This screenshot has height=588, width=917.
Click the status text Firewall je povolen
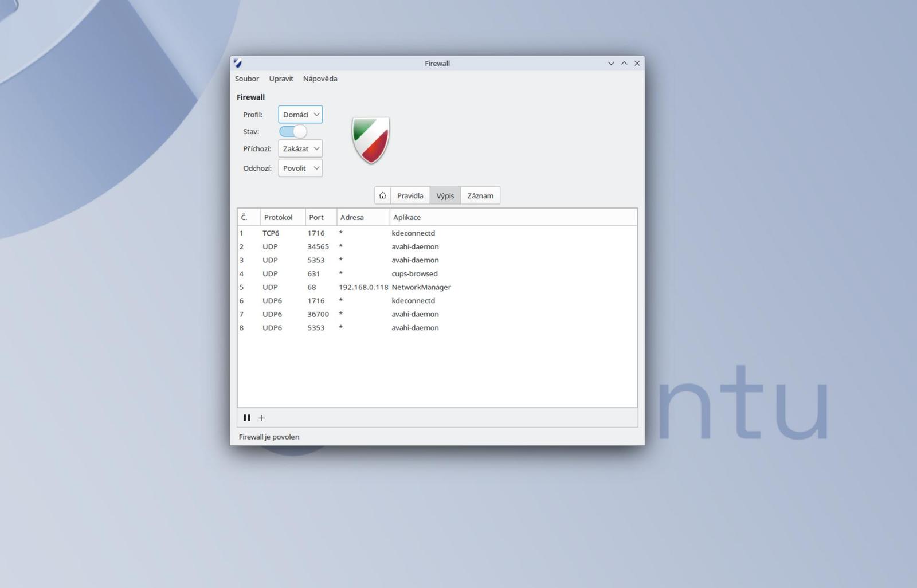click(269, 437)
